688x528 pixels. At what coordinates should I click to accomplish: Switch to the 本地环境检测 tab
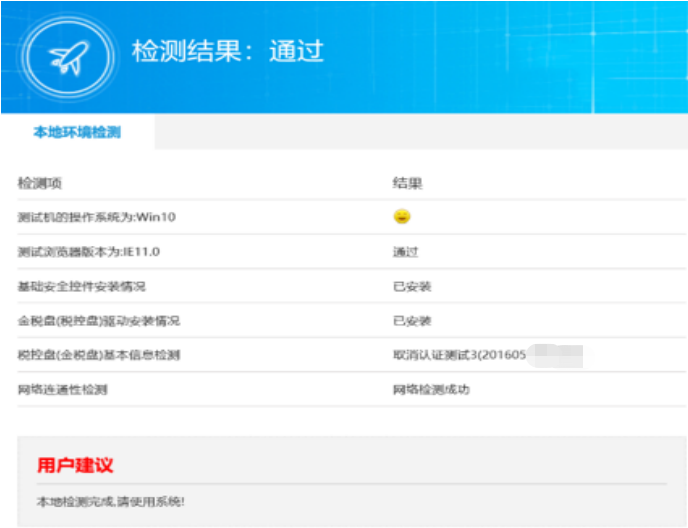[x=77, y=132]
